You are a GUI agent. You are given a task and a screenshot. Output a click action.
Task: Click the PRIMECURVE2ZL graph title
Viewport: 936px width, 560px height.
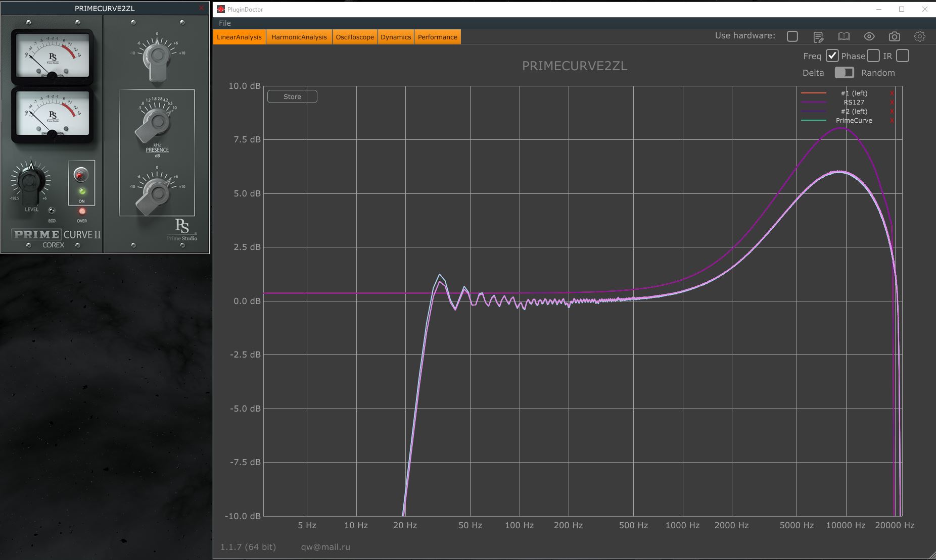[x=575, y=66]
